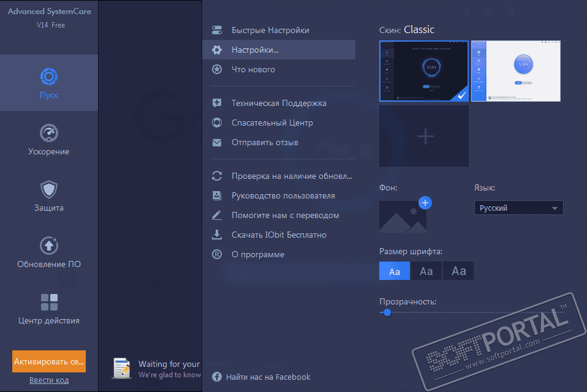Add a custom skin with plus tile
The height and width of the screenshot is (392, 587).
424,136
